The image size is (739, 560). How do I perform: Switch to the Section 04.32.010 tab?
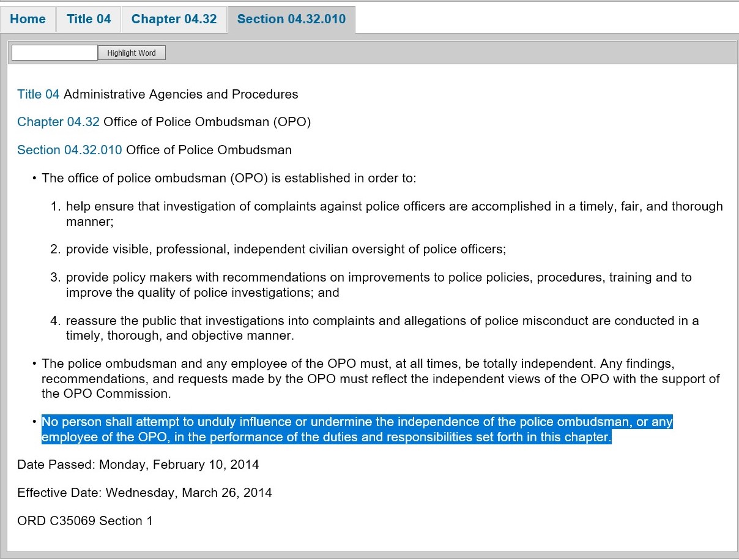tap(291, 19)
